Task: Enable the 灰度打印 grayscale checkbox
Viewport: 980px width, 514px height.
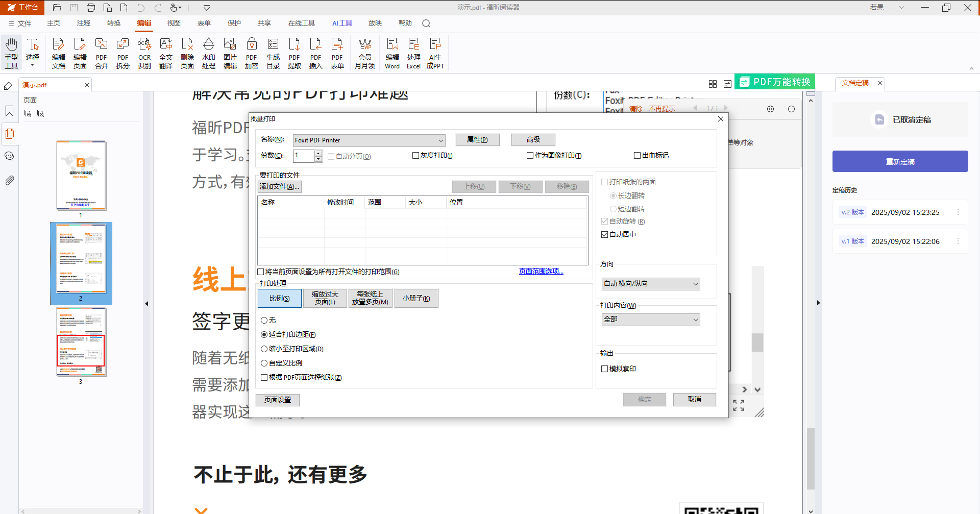Action: 415,155
